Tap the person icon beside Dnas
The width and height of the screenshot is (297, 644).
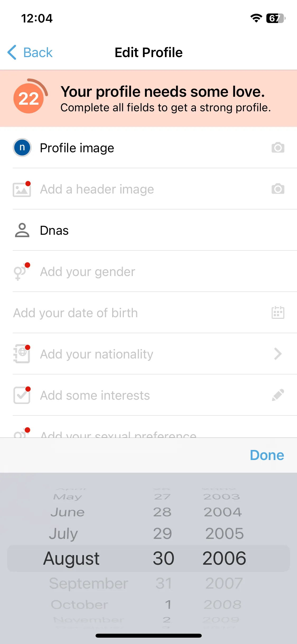click(22, 230)
